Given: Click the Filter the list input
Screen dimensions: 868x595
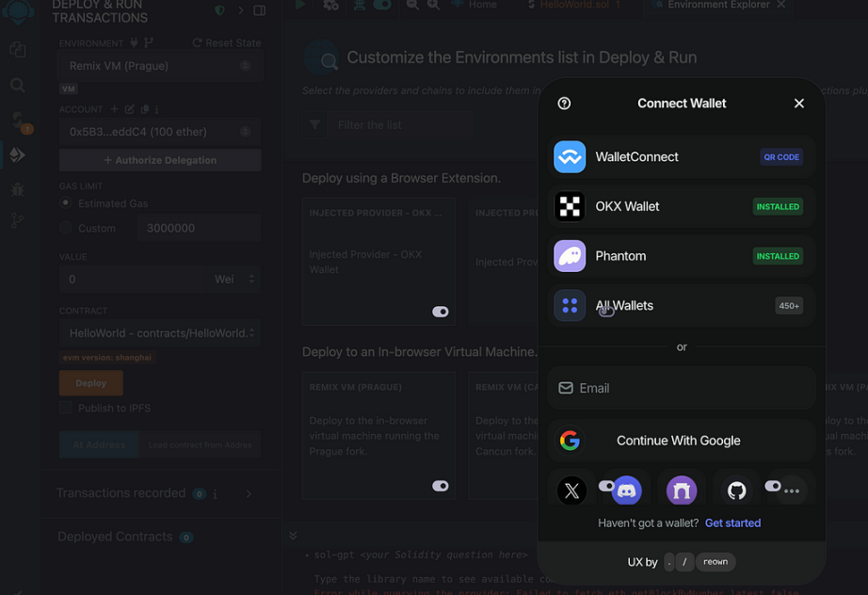Looking at the screenshot, I should pos(399,125).
